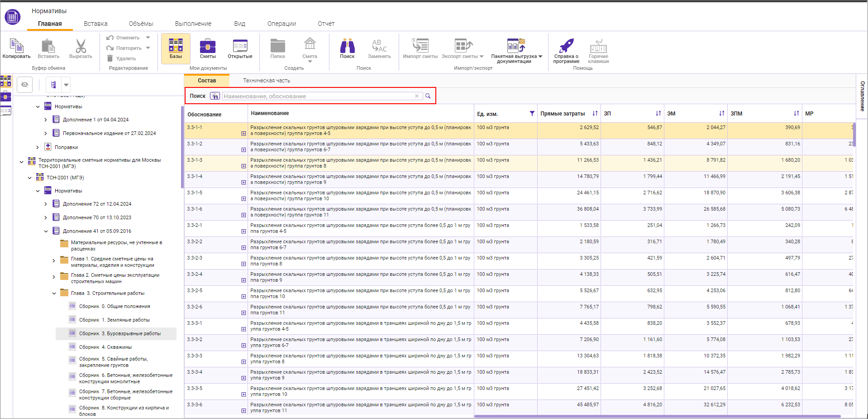Open dropdown next to tree structure button
The width and height of the screenshot is (868, 419).
pyautogui.click(x=66, y=85)
